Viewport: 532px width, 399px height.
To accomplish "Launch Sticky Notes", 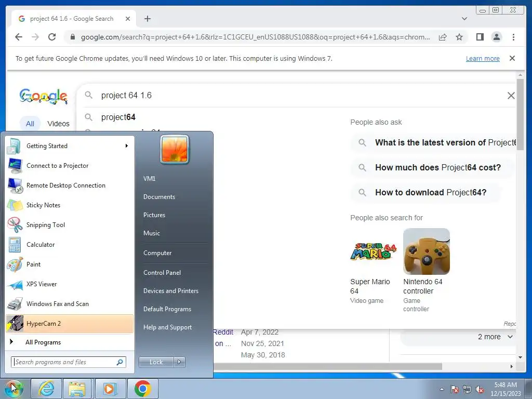I will (x=70, y=205).
